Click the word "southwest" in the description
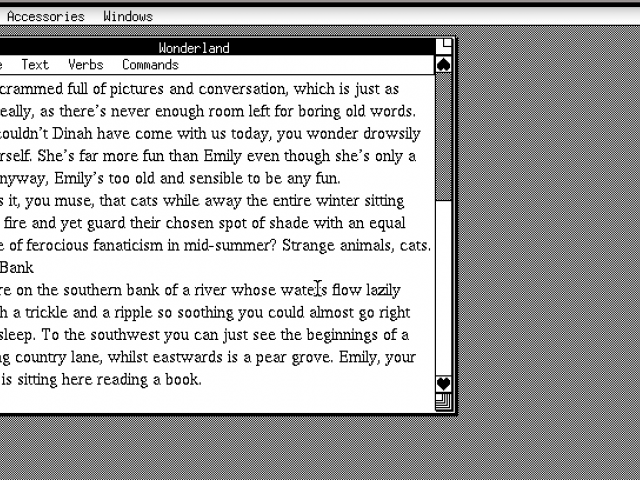Viewport: 640px width, 480px height. [125, 335]
